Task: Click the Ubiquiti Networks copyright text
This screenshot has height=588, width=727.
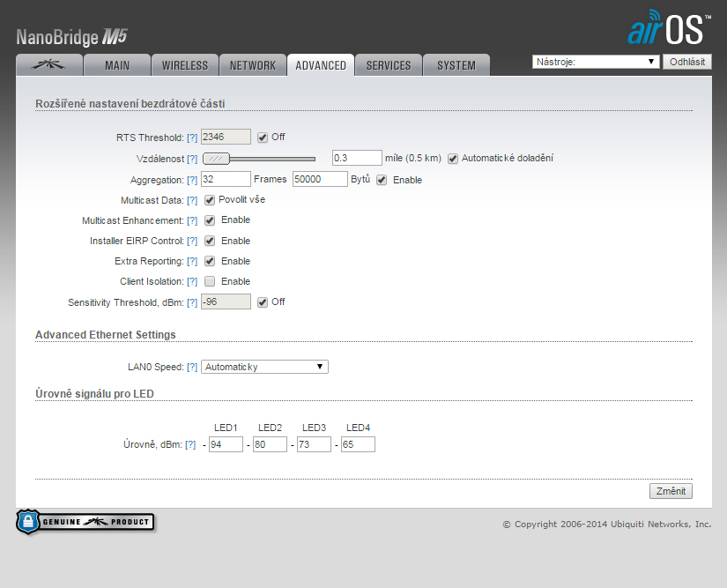Action: (x=607, y=524)
